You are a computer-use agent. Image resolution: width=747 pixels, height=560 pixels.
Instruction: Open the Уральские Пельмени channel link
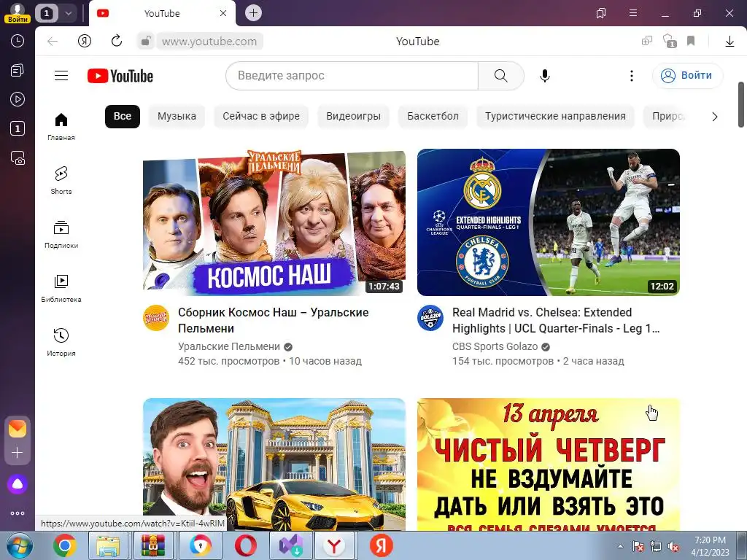(229, 346)
